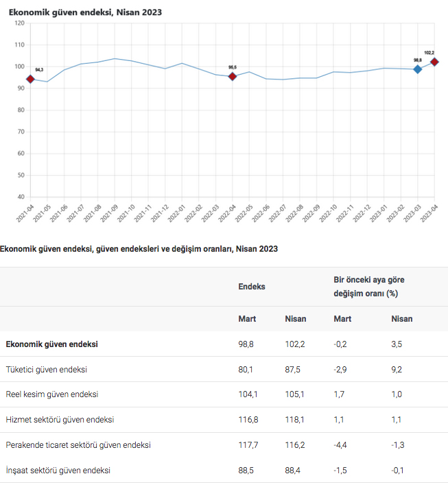Select the 'Tüketici güven endeksi' row label
448x487 pixels.
[47, 370]
